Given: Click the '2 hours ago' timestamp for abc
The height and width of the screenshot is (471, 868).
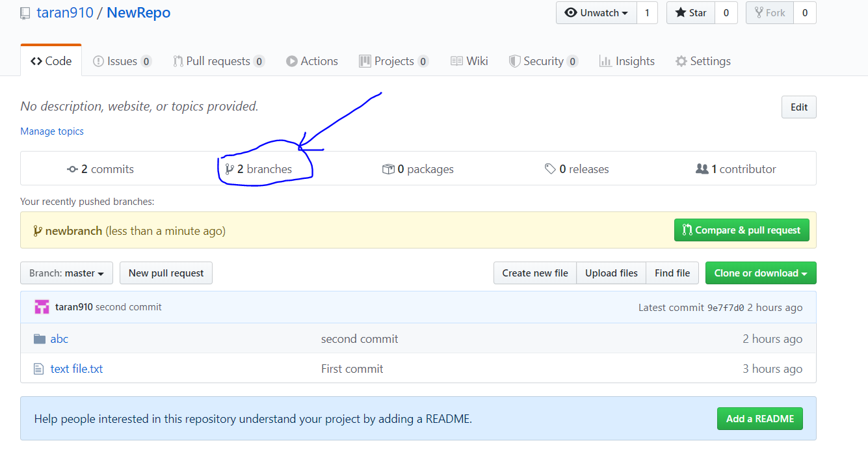Looking at the screenshot, I should tap(772, 339).
